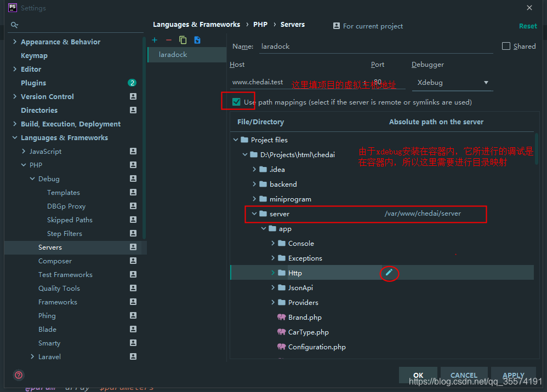Click the /var/www/chedai/server mapping path
Image resolution: width=547 pixels, height=392 pixels.
pyautogui.click(x=423, y=214)
